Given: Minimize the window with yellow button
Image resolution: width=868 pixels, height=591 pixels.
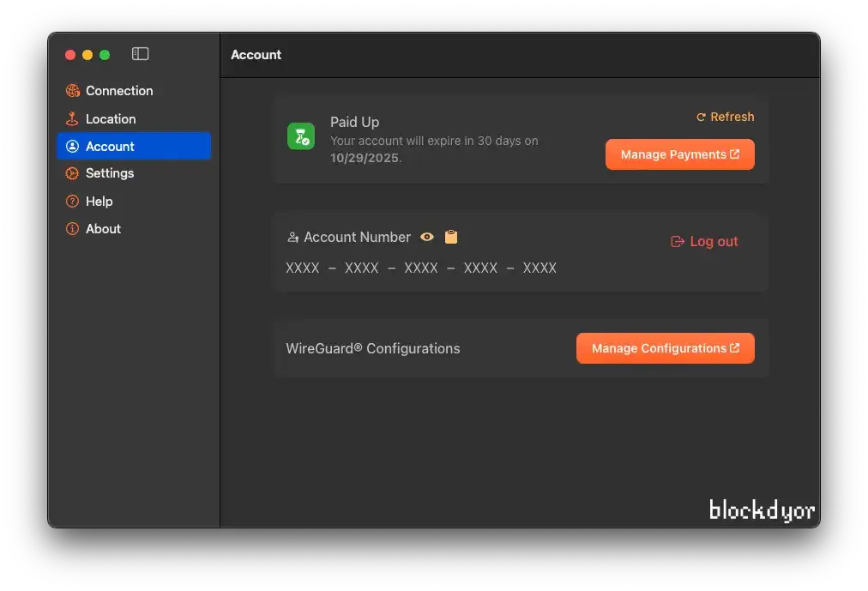Looking at the screenshot, I should (x=87, y=55).
